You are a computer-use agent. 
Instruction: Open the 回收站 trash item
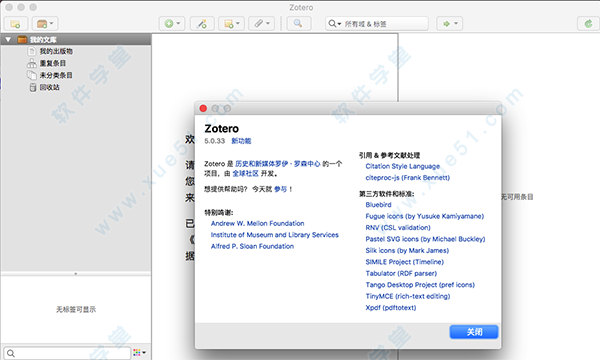[49, 87]
